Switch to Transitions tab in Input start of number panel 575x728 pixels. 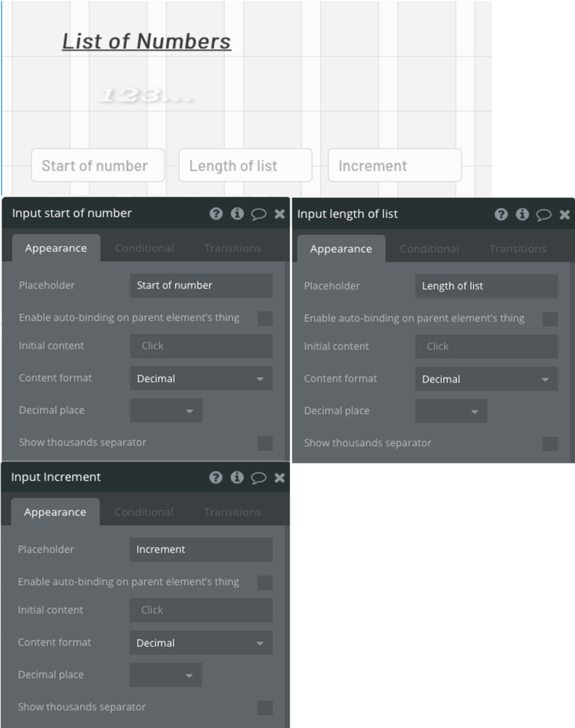click(233, 248)
